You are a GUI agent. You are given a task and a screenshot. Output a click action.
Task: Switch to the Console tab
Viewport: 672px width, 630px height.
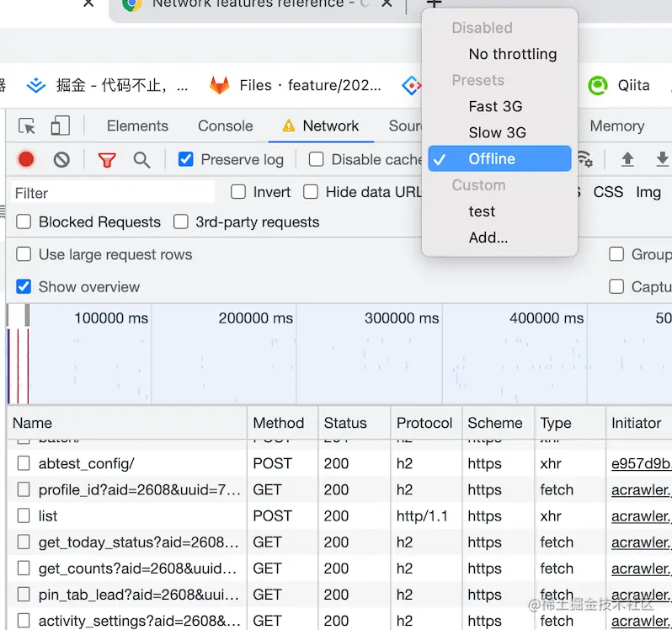coord(225,126)
